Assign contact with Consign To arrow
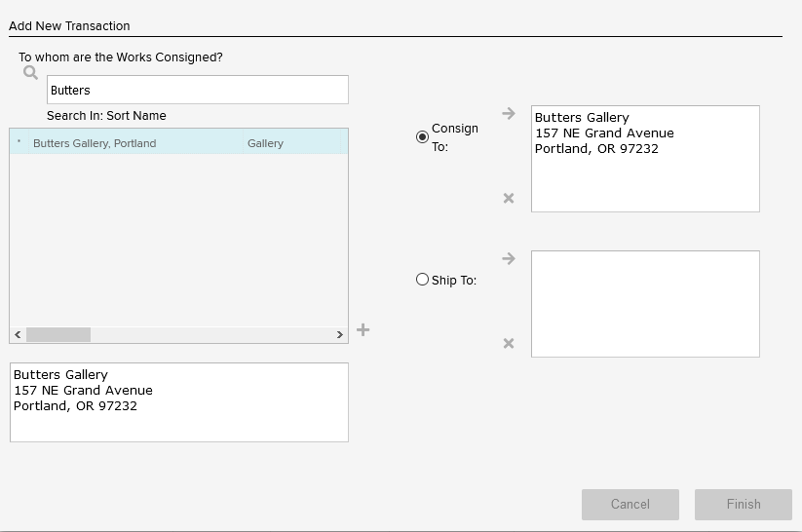 point(508,114)
